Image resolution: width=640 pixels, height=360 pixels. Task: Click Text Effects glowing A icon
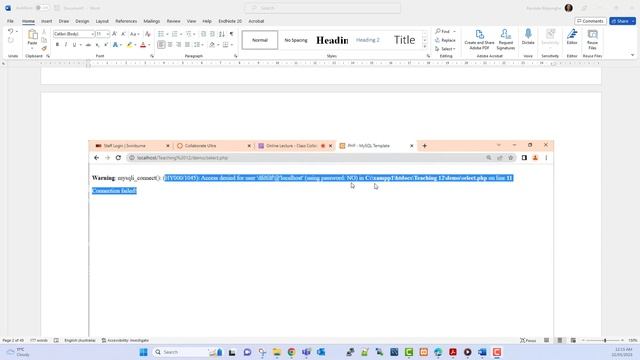click(x=116, y=44)
